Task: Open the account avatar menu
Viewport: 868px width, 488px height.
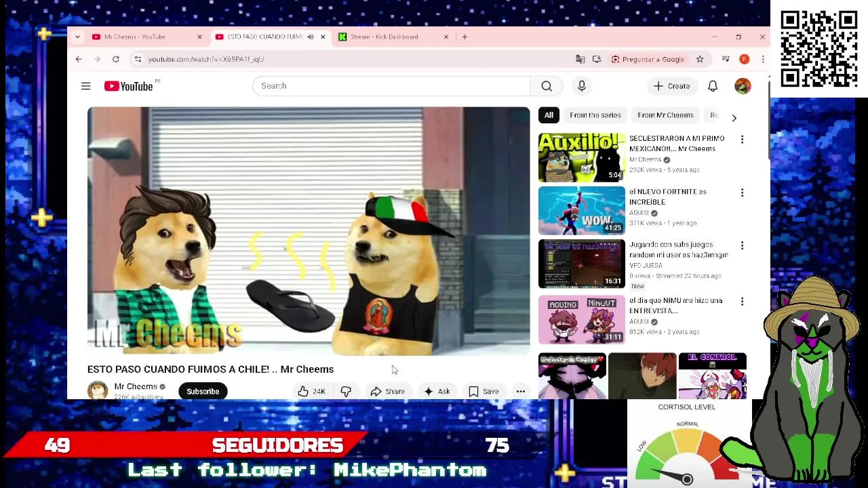Action: tap(743, 86)
